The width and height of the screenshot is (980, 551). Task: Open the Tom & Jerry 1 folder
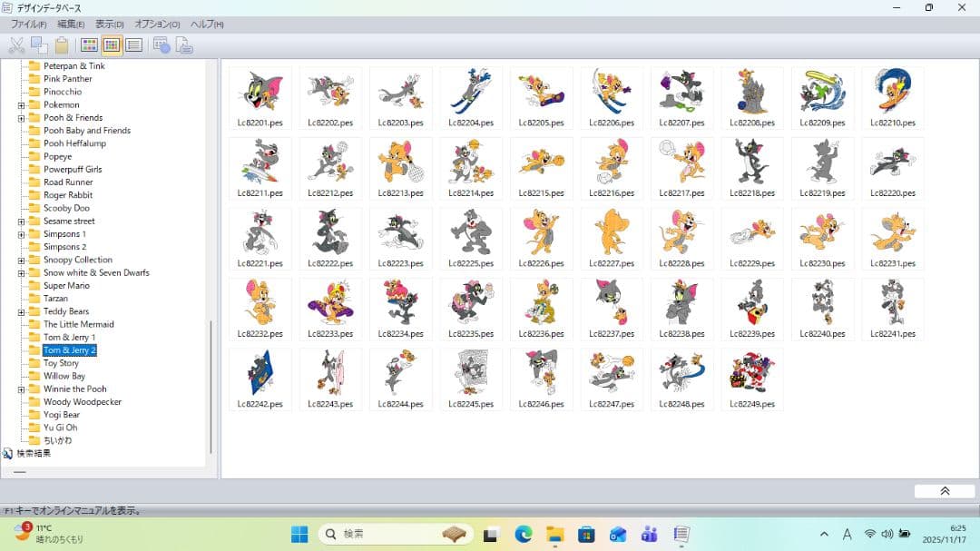[69, 337]
